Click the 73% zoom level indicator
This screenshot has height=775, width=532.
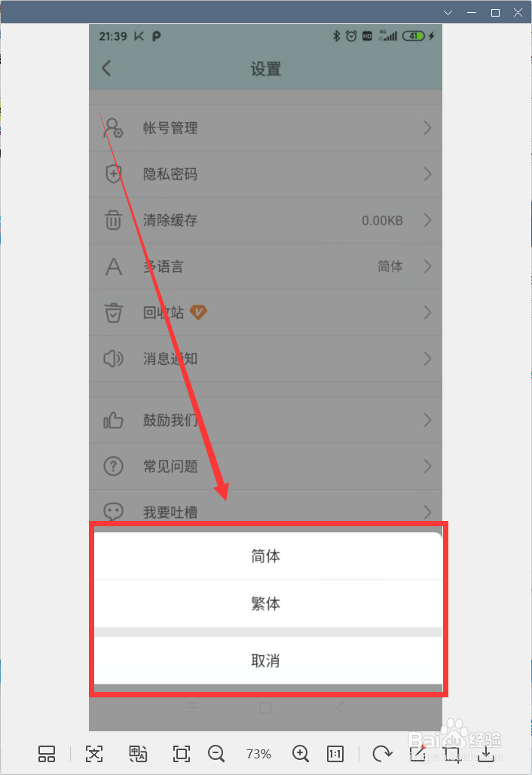[258, 754]
